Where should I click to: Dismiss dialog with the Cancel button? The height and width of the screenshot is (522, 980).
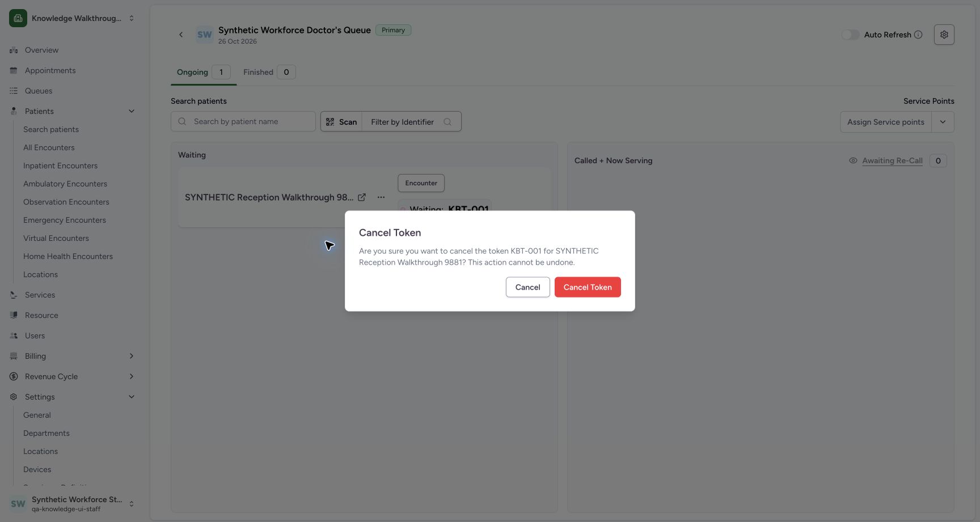pos(527,287)
